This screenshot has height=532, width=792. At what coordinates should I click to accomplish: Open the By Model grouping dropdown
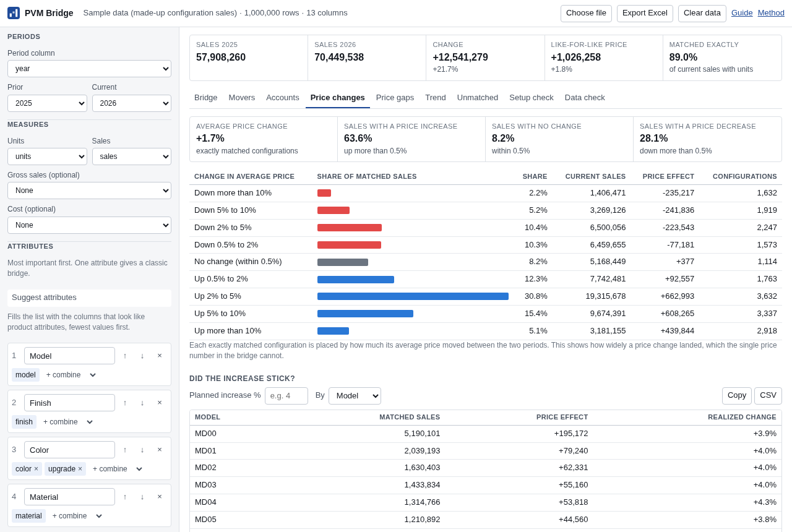click(355, 396)
